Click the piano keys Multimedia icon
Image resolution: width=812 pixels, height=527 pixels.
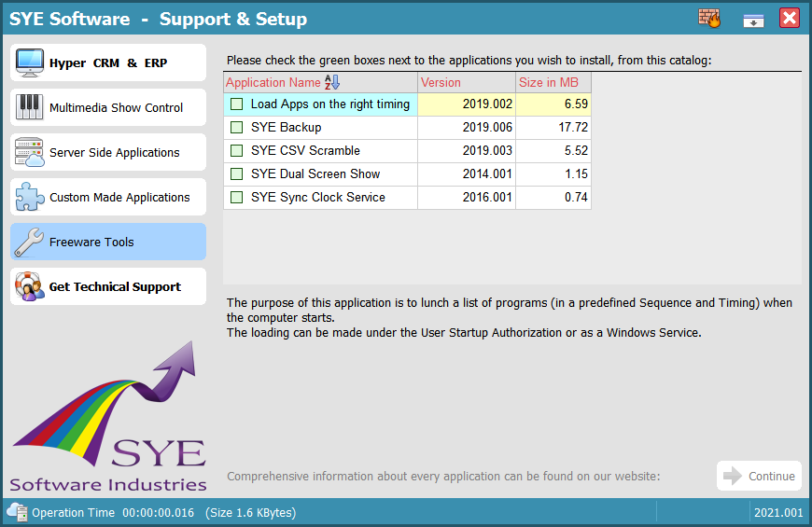[x=30, y=107]
